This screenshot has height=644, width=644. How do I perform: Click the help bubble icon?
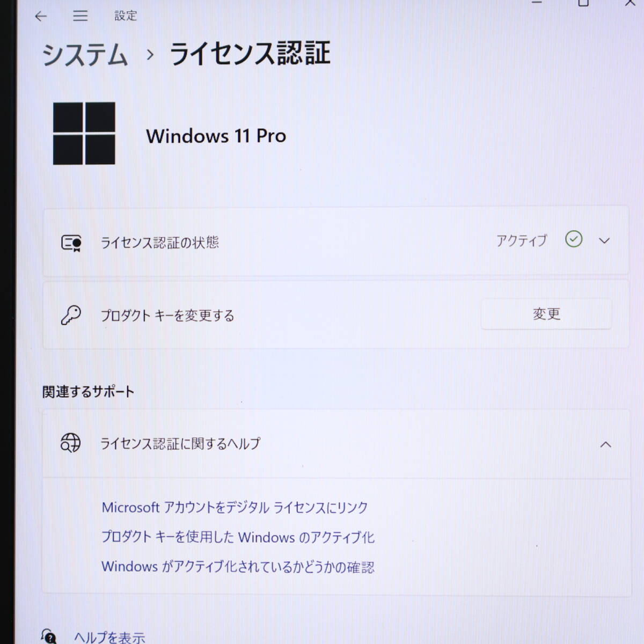point(49,636)
